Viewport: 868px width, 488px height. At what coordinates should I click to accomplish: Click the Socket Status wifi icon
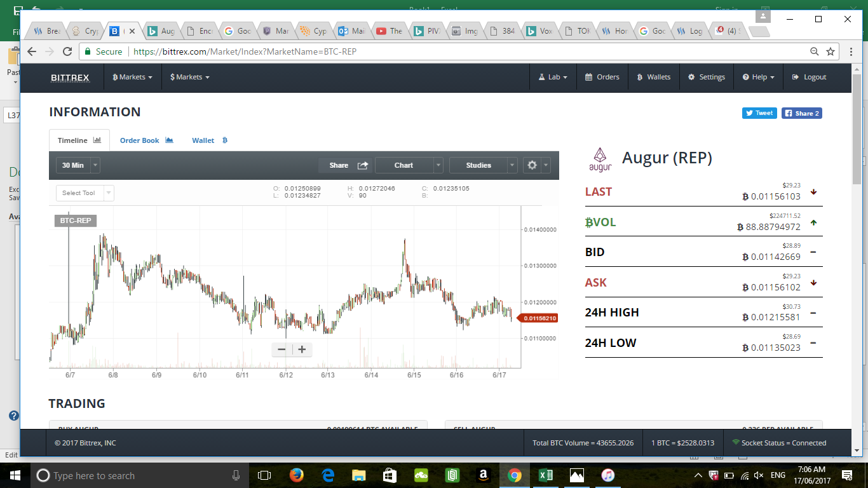click(736, 442)
